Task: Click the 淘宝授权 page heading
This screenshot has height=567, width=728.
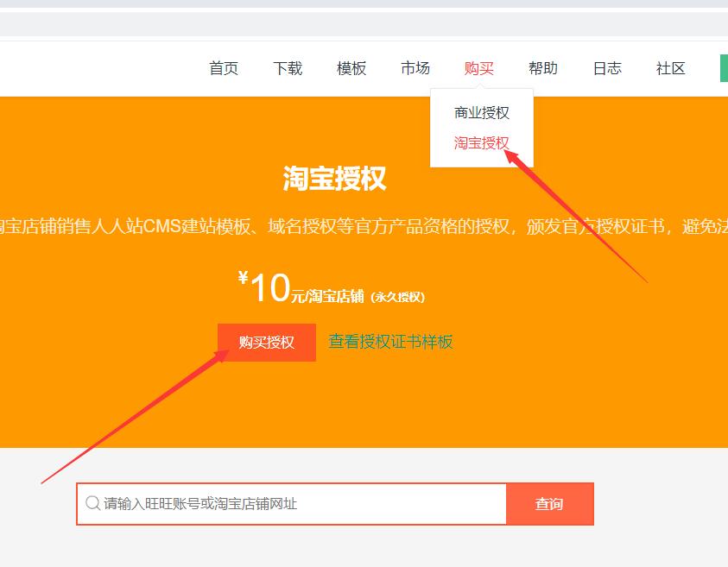Action: tap(334, 178)
